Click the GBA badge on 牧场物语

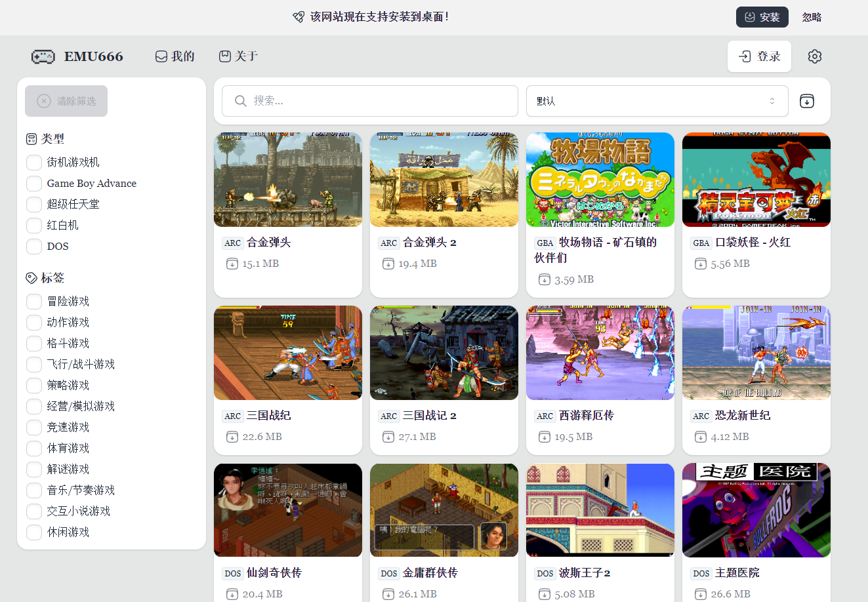click(x=545, y=243)
